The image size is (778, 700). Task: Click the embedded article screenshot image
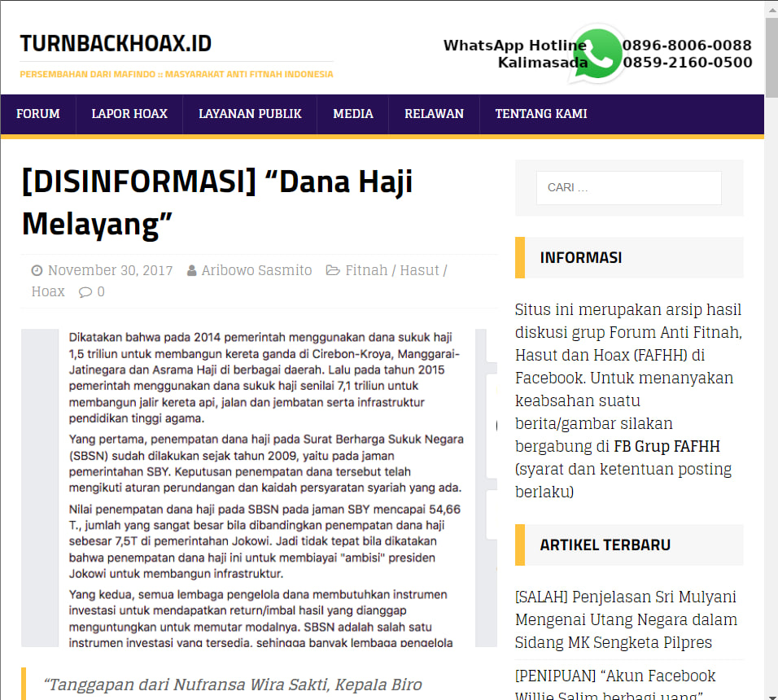(259, 488)
